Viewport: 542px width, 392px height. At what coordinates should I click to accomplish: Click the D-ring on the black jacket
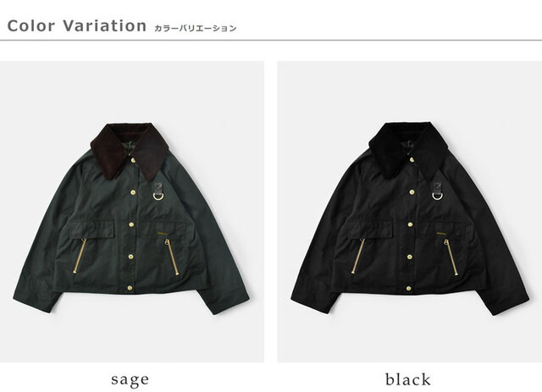(437, 196)
